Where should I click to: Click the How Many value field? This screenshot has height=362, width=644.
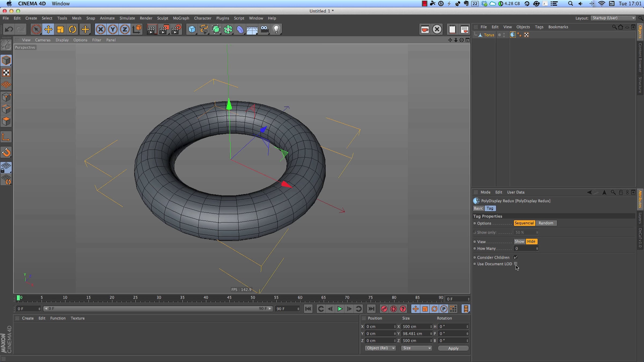point(526,249)
